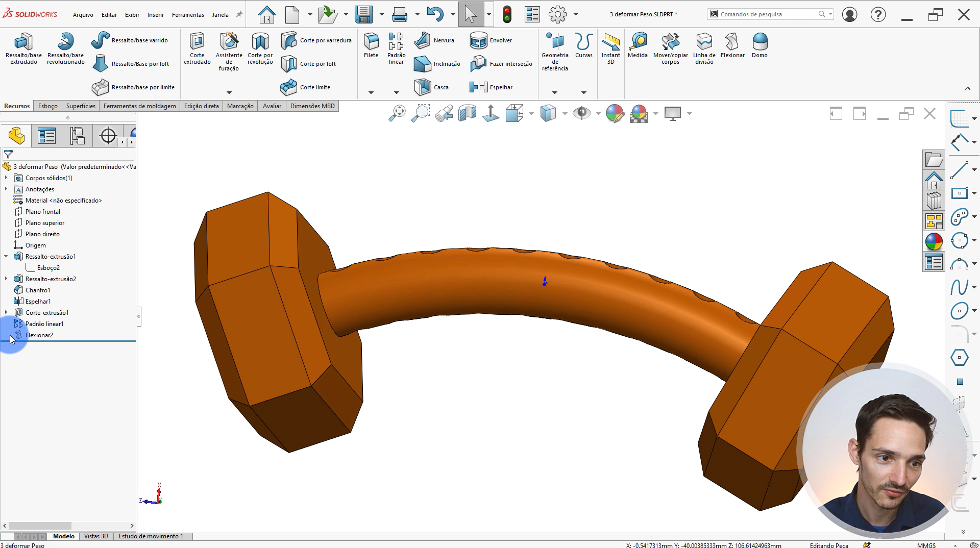Open Ferramentas menu
Viewport: 980px width, 548px height.
click(x=188, y=15)
